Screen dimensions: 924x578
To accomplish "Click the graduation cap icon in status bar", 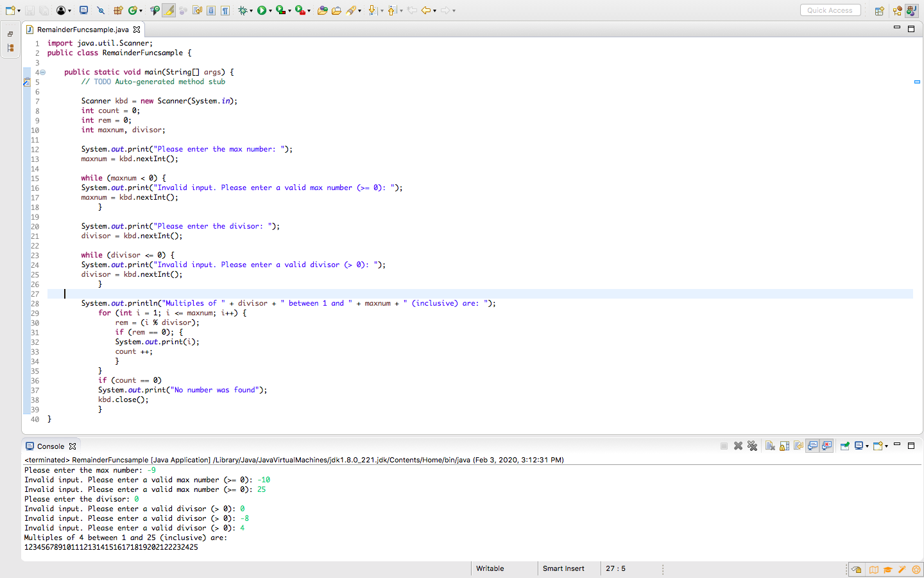I will [x=888, y=570].
